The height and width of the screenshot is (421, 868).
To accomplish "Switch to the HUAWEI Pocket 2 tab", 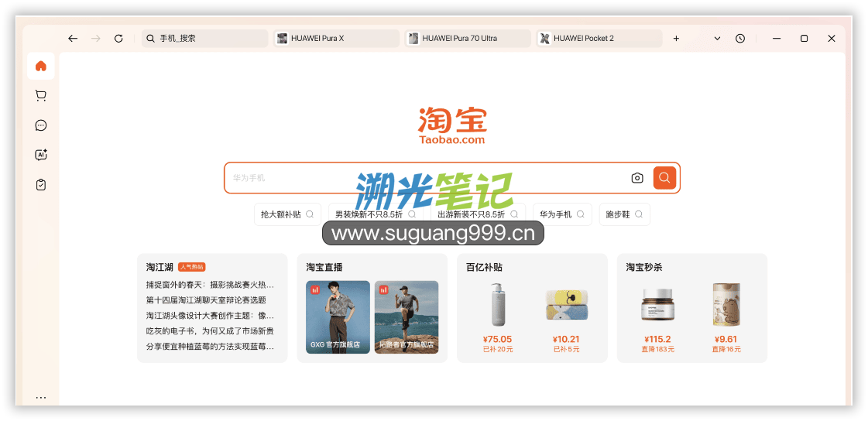I will [599, 39].
